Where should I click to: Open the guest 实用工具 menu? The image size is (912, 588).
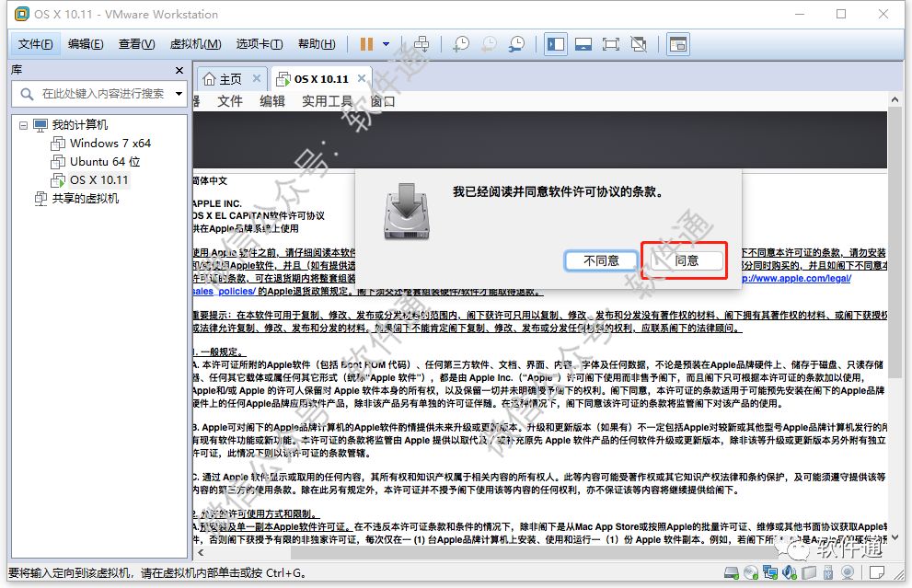(x=328, y=102)
